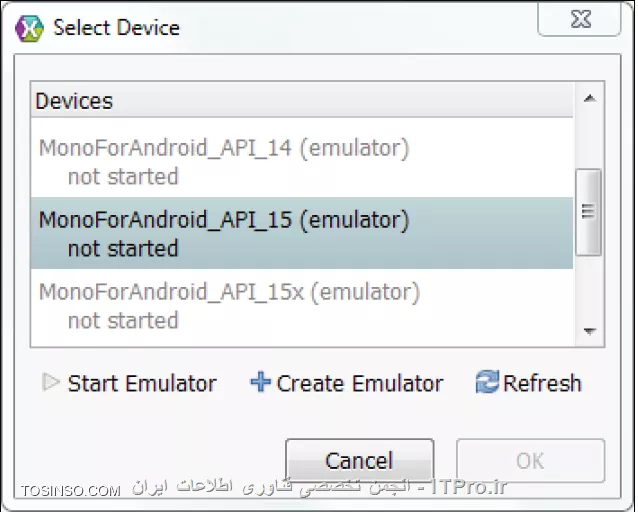
Task: Click the Xamarin logo icon in title bar
Action: [29, 28]
